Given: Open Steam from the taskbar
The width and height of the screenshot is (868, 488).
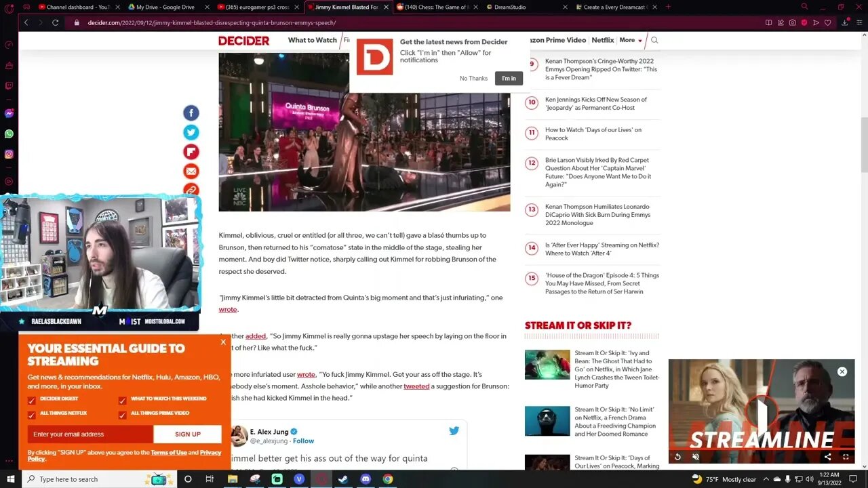Looking at the screenshot, I should pos(344,479).
